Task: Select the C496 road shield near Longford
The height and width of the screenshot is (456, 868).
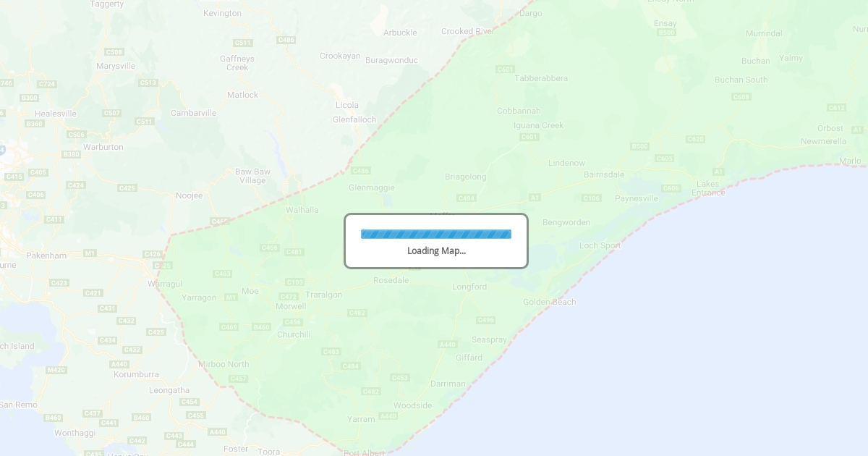Action: pos(485,320)
